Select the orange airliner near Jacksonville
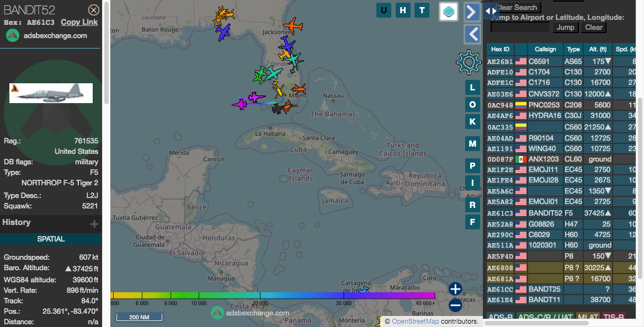644x327 pixels. [x=293, y=26]
